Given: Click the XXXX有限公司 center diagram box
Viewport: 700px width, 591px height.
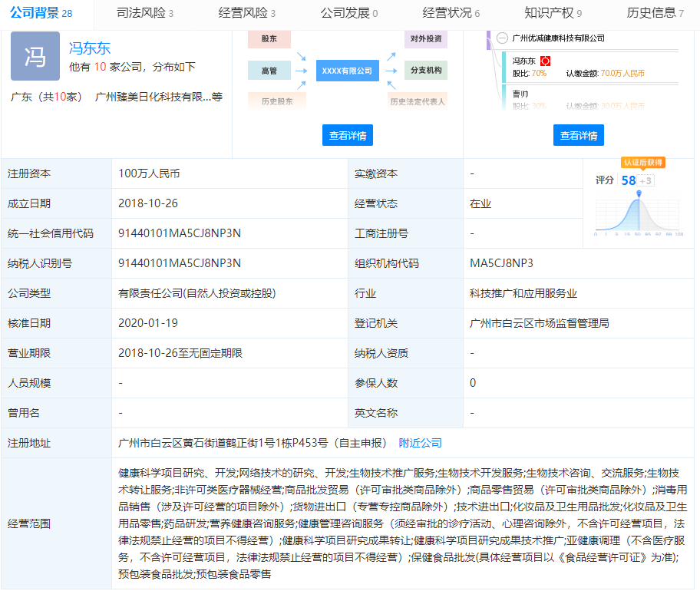Looking at the screenshot, I should click(346, 71).
